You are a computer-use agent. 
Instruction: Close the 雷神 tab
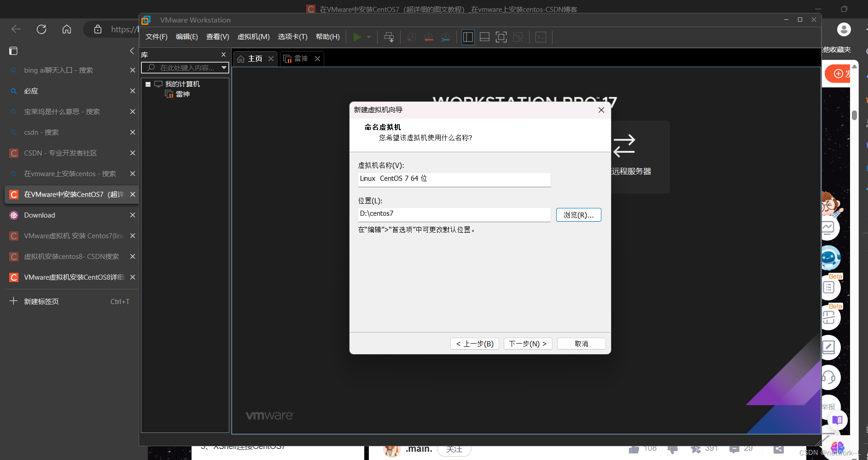tap(317, 59)
